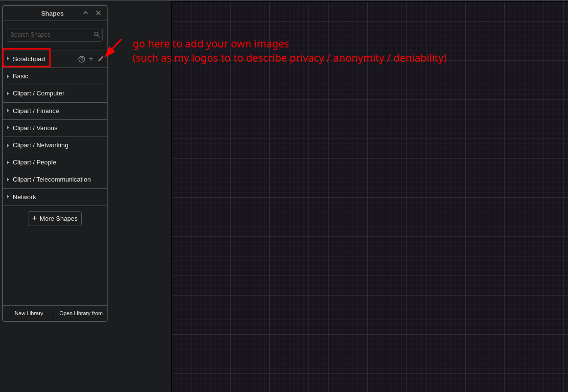
Task: Click the plus icon beside Scratchpad
Action: point(91,59)
